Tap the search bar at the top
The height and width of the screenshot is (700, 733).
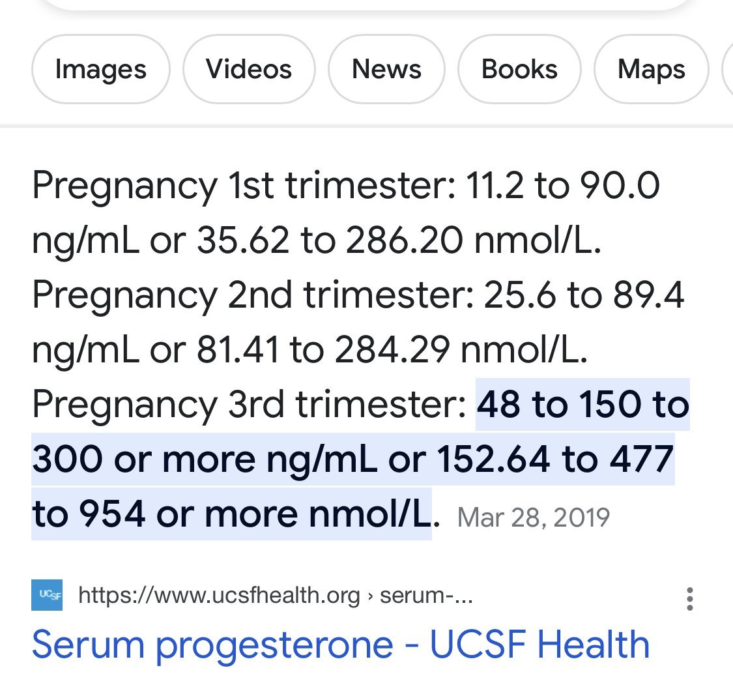pos(365,5)
